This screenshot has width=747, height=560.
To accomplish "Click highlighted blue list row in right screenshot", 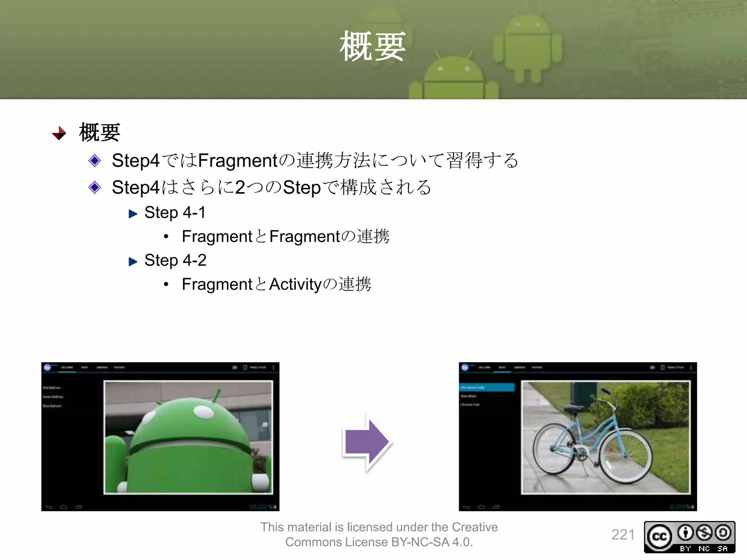I will [487, 387].
